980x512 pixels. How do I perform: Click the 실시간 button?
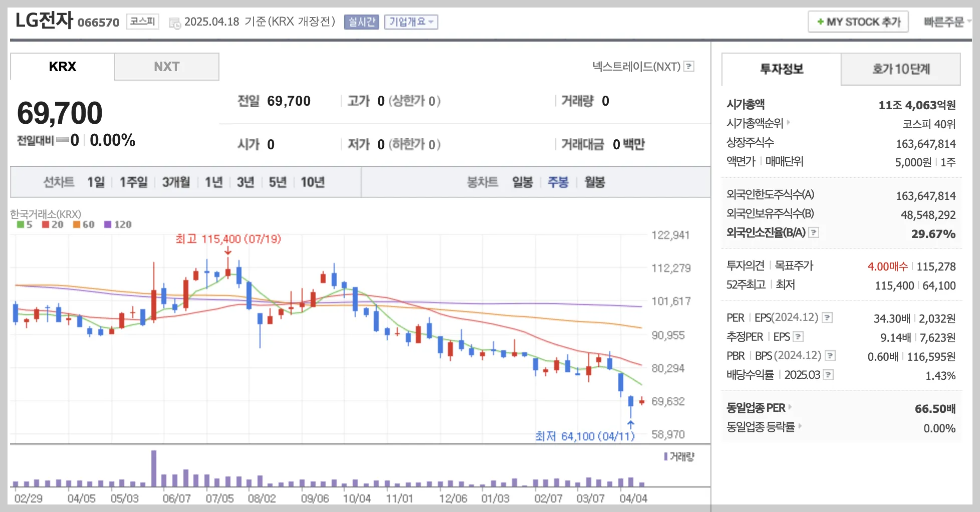pos(362,22)
